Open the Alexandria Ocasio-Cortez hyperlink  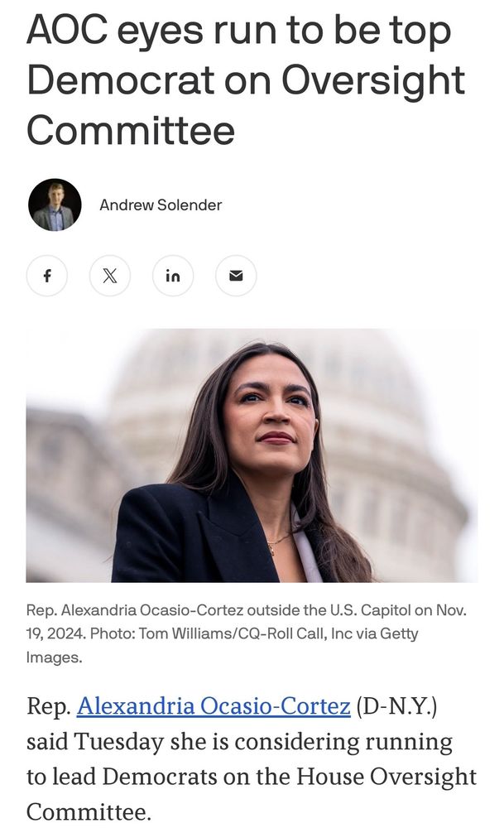[214, 705]
